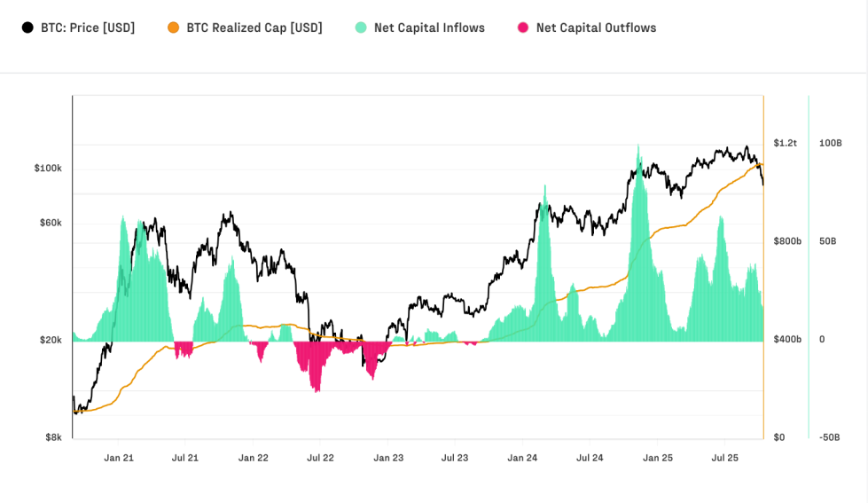Screen dimensions: 868x503
Task: Click the $20k price axis label
Action: tap(50, 340)
